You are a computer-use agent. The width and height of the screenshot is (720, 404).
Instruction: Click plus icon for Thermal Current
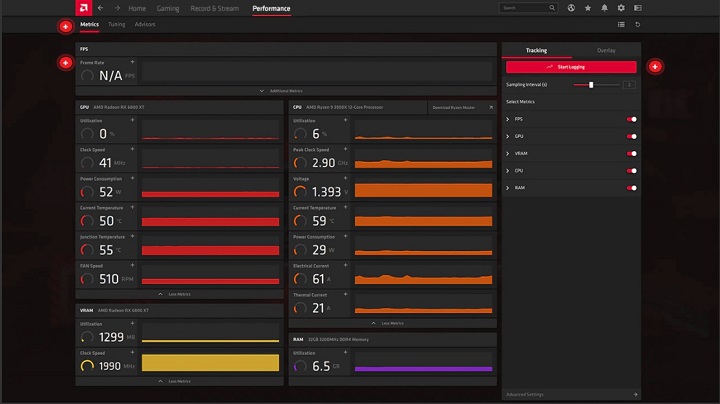click(345, 294)
